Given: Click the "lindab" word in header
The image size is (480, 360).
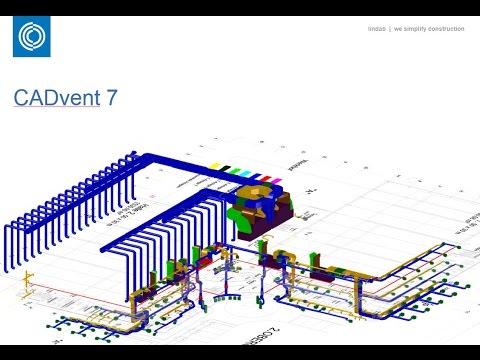Looking at the screenshot, I should tap(377, 29).
